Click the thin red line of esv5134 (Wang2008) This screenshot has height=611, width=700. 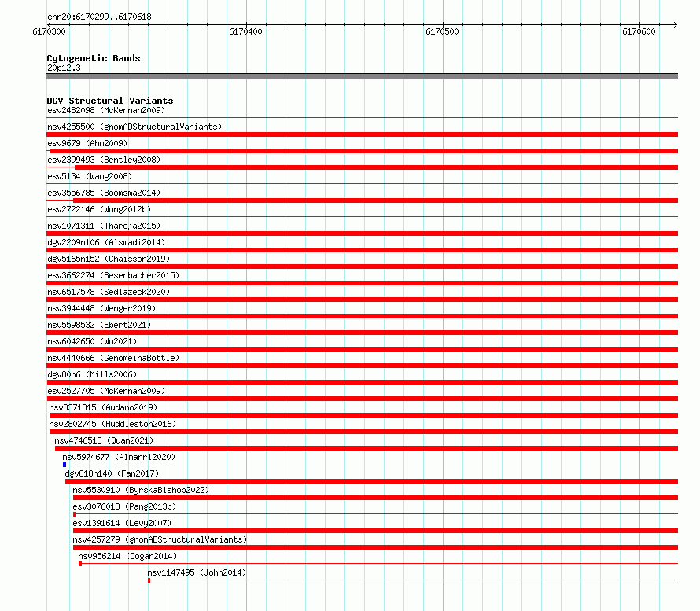tap(362, 183)
